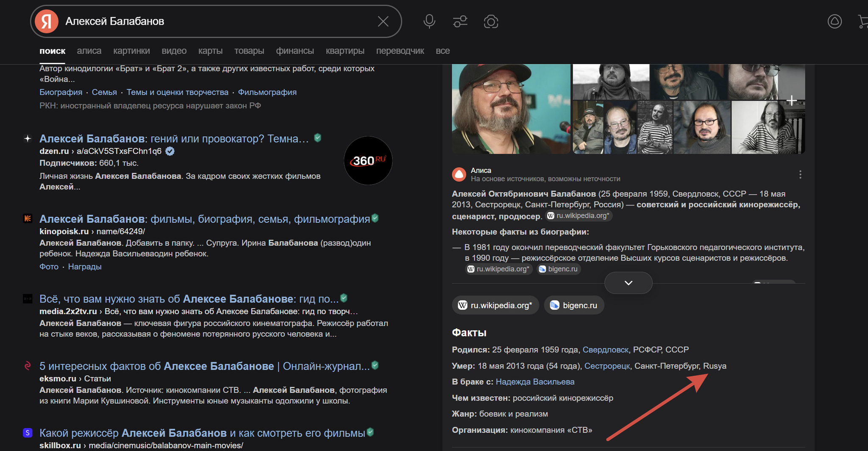Click the plus icon on the photo gallery

tap(792, 101)
